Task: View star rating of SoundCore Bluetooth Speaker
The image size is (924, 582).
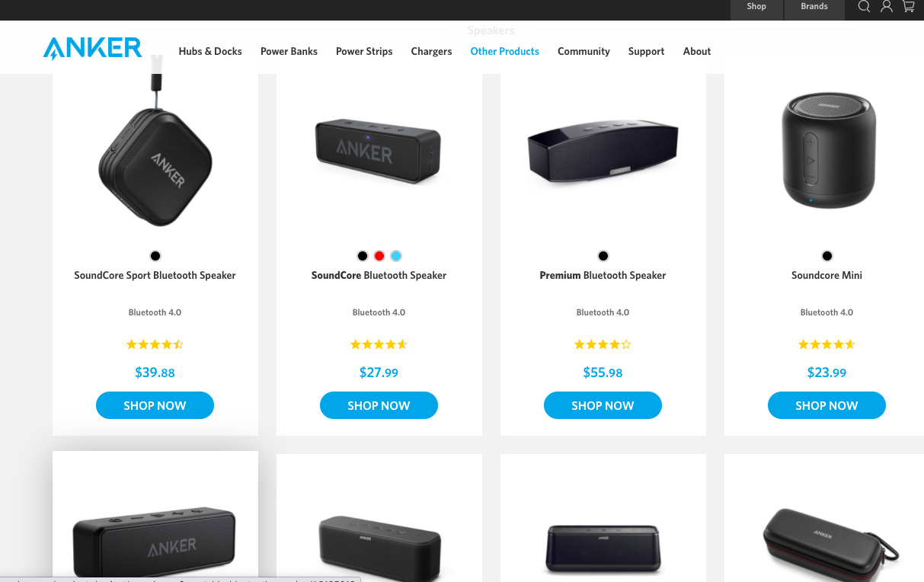Action: (x=379, y=344)
